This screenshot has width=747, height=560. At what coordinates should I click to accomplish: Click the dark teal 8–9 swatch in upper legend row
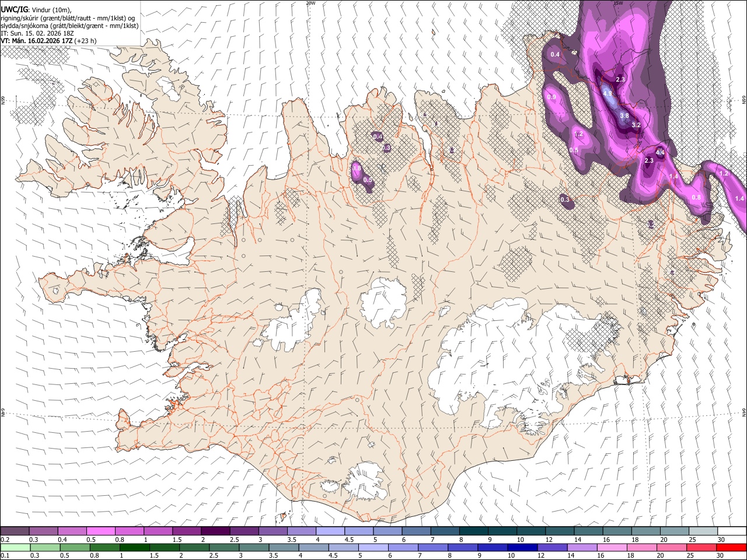(x=474, y=531)
